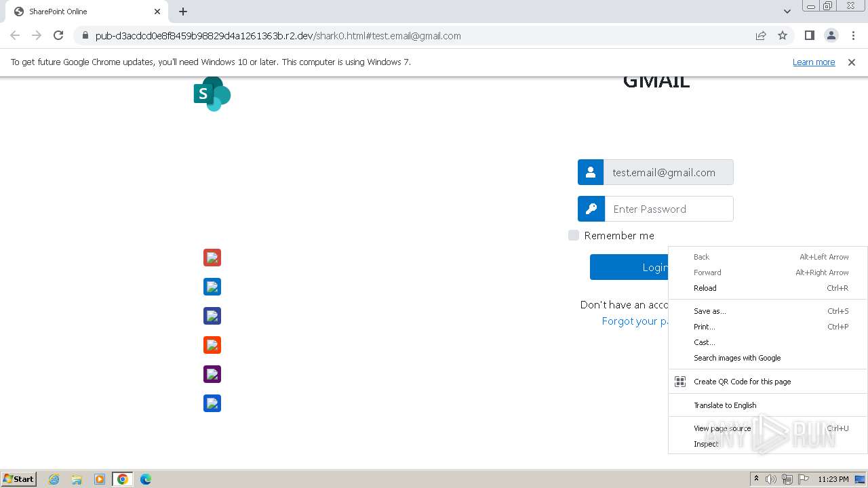Choose Search images with Google
This screenshot has width=868, height=488.
768,358
